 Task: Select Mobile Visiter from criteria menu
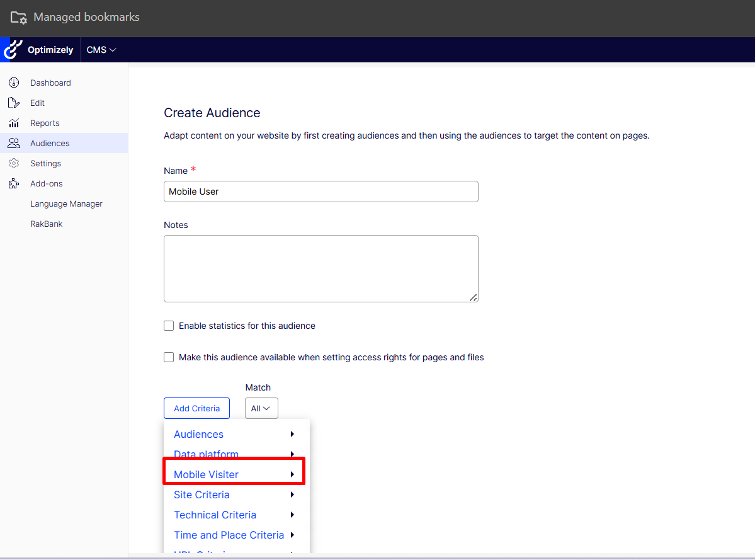pos(207,474)
